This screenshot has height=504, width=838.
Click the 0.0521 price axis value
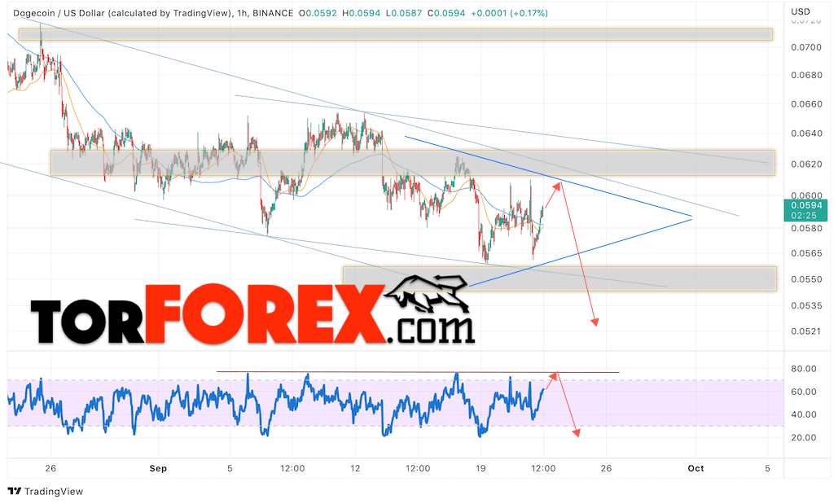click(806, 331)
